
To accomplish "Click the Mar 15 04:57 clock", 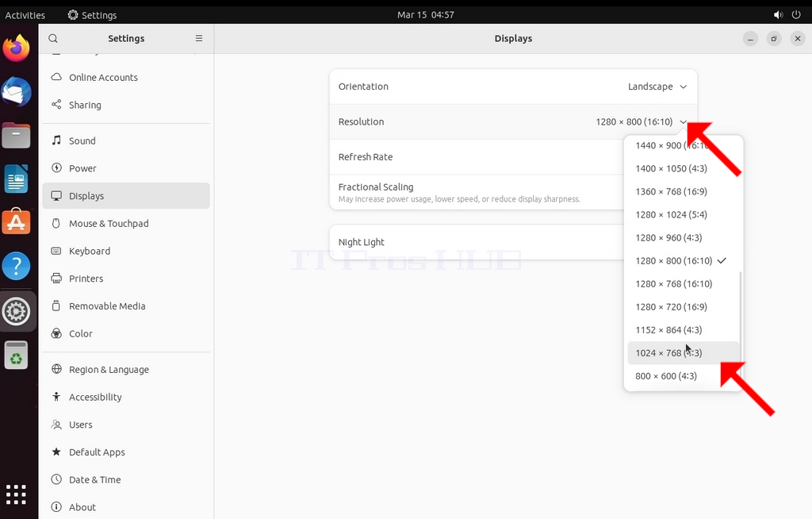I will click(x=426, y=14).
